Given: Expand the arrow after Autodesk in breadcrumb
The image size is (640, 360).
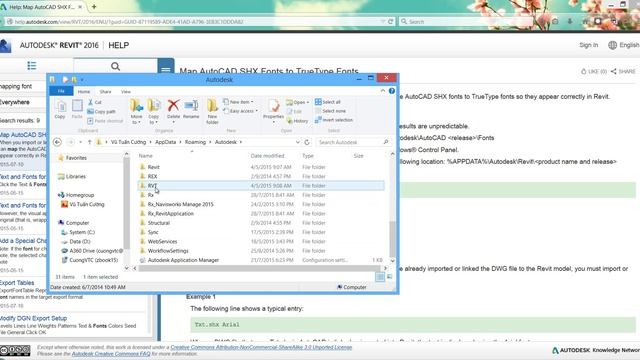Looking at the screenshot, I should [241, 142].
